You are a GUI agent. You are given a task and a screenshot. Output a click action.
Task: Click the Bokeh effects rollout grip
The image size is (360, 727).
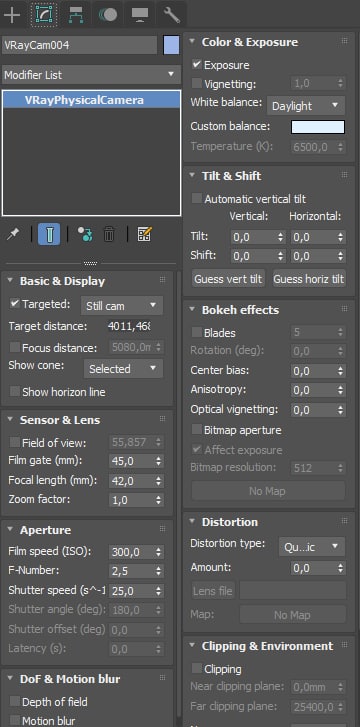click(344, 309)
